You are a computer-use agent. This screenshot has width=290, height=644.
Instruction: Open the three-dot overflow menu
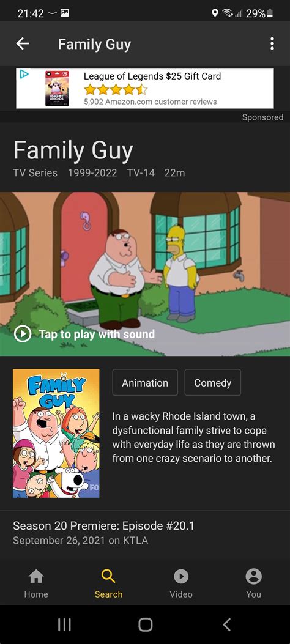pos(272,43)
